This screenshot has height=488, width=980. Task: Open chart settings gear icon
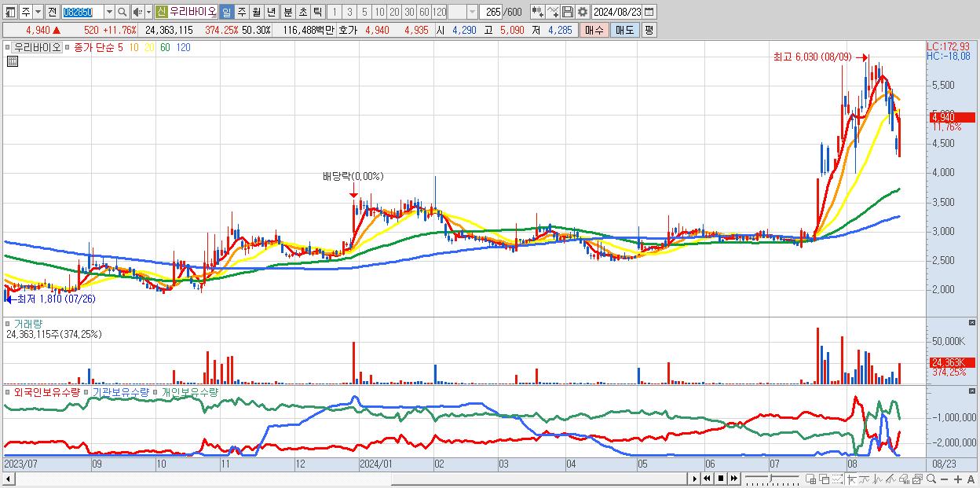[x=582, y=12]
